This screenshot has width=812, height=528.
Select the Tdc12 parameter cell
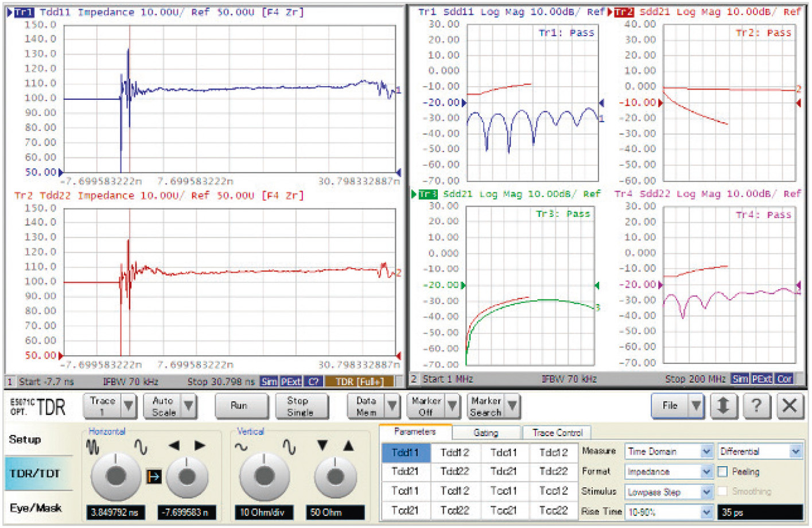554,453
